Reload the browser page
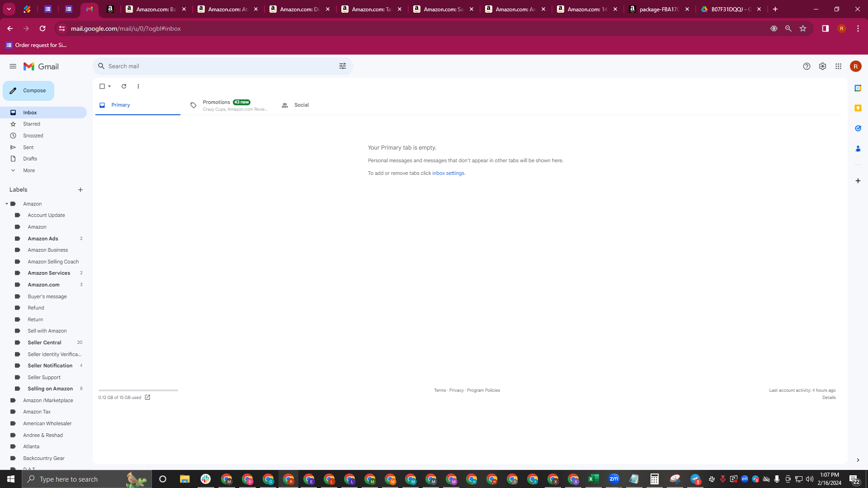The width and height of the screenshot is (868, 488). (42, 28)
